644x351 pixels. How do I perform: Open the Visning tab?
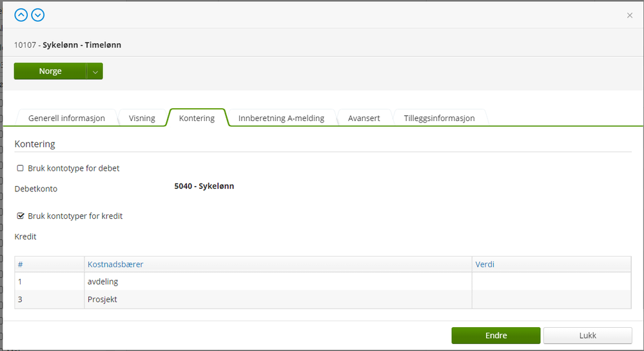pos(142,119)
